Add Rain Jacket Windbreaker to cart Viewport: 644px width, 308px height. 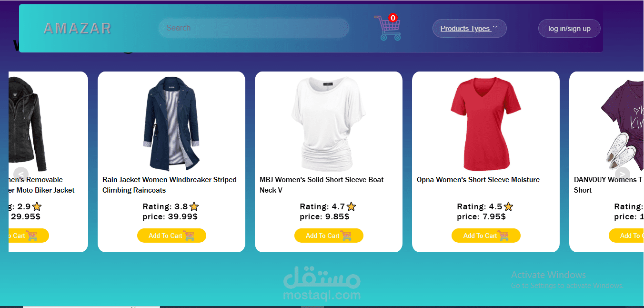[x=171, y=236]
